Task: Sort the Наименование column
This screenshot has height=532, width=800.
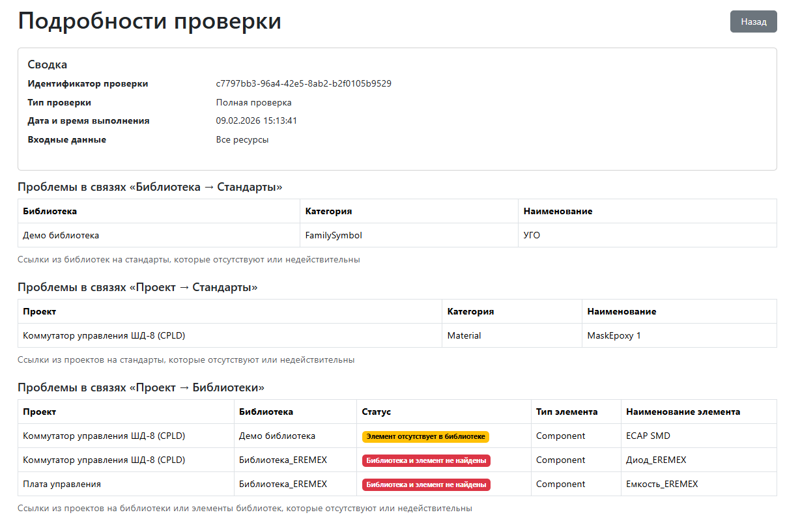Action: click(550, 211)
